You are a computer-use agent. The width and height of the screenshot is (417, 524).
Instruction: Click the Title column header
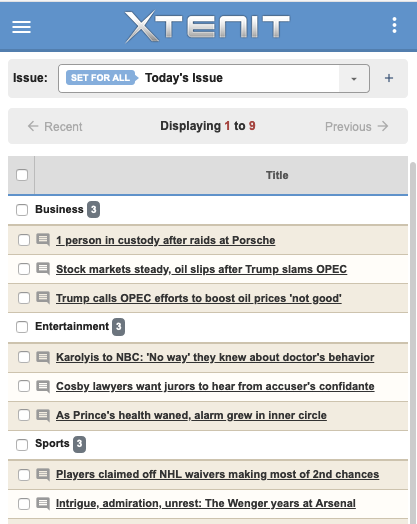tap(277, 175)
